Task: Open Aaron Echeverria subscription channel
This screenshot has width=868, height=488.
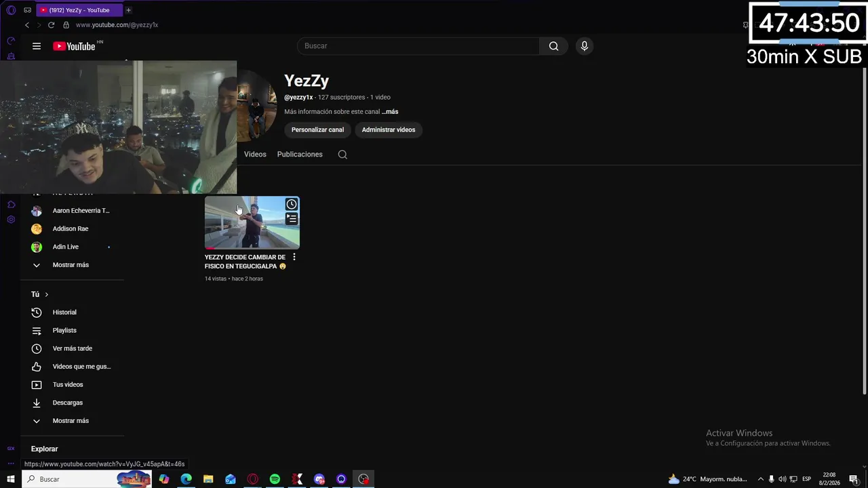Action: [72, 211]
